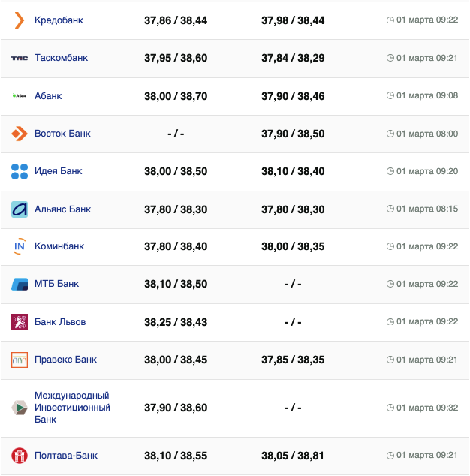Click the Таскомбанк TAC logo icon
Image resolution: width=470 pixels, height=476 pixels.
click(20, 58)
